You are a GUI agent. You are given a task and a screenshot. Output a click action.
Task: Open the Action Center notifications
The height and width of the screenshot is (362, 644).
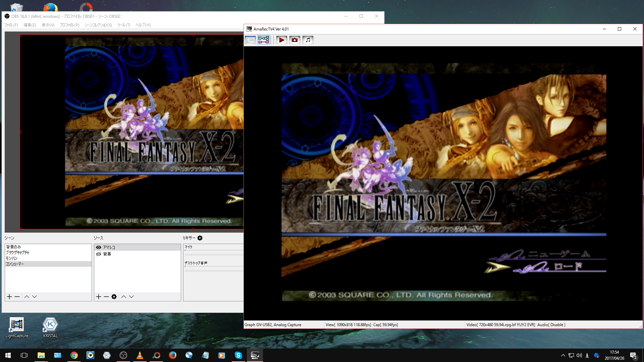pos(633,356)
